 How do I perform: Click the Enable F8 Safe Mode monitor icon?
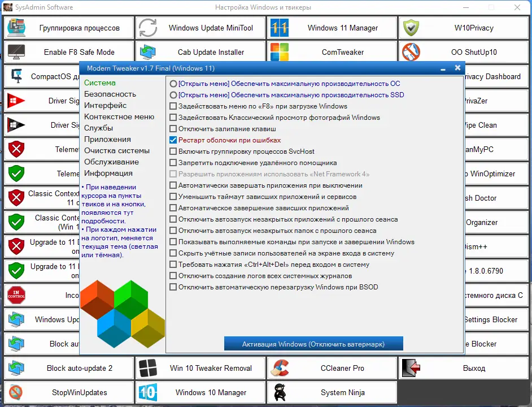pos(16,52)
